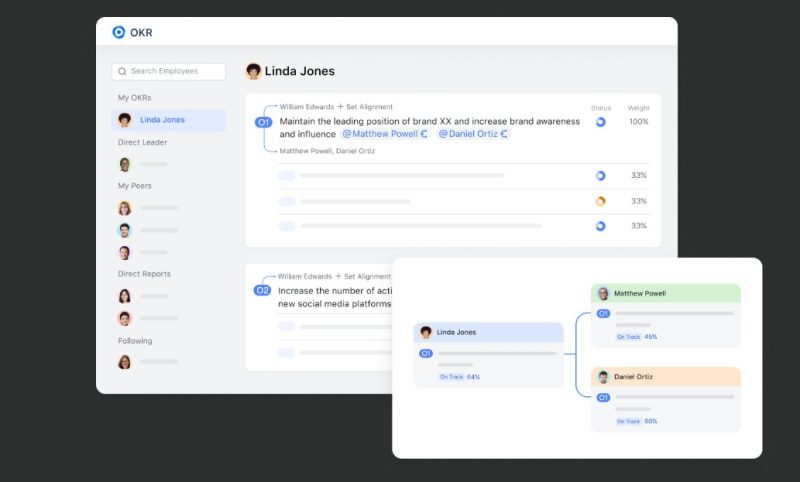This screenshot has height=482, width=800.
Task: Select Linda Jones under My OKRs
Action: click(x=169, y=120)
